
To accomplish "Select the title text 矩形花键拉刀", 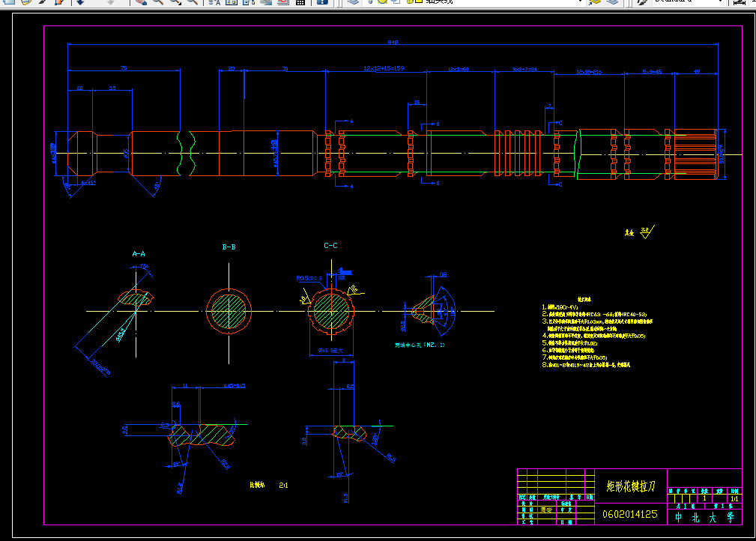I will point(631,486).
